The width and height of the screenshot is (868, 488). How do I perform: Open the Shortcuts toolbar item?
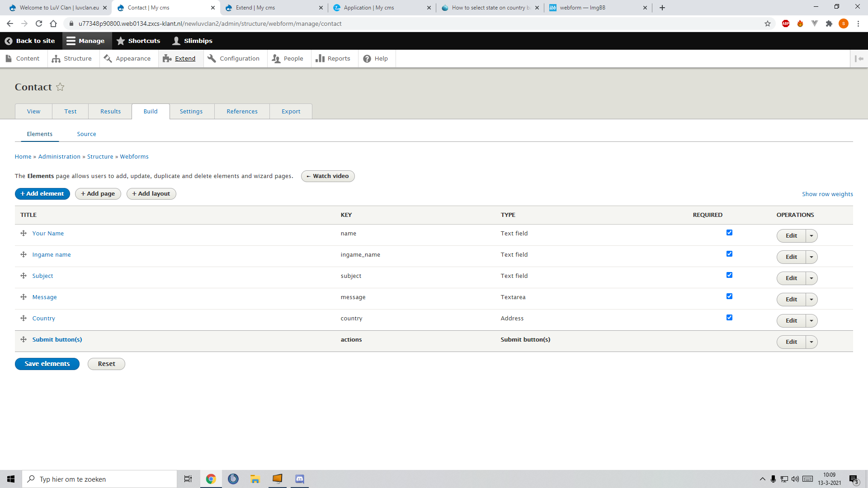(x=138, y=41)
